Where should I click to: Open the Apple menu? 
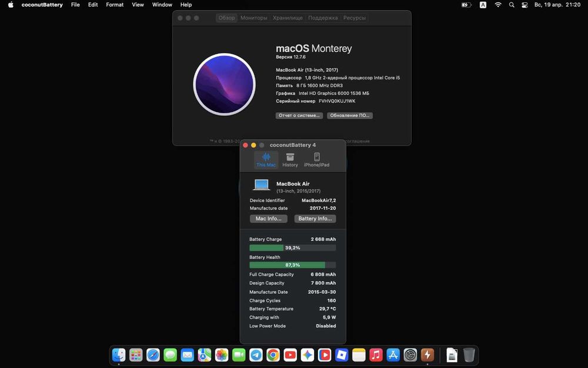(11, 5)
